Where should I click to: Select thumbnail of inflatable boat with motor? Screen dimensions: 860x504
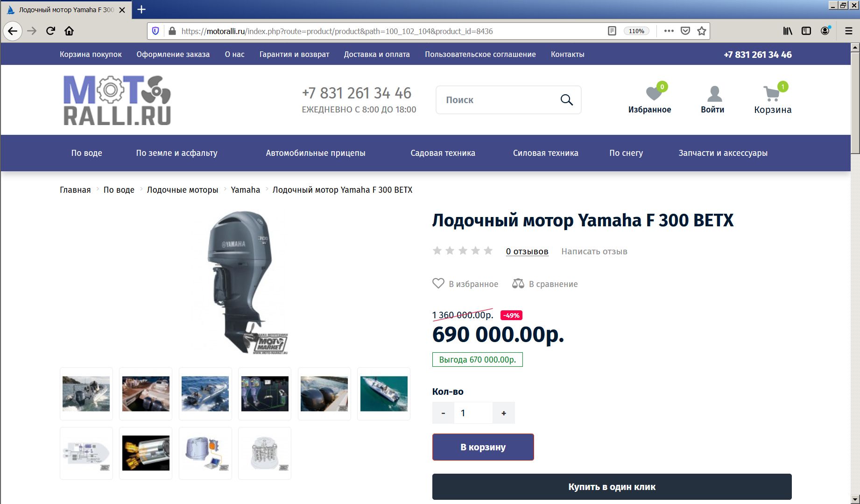(86, 394)
